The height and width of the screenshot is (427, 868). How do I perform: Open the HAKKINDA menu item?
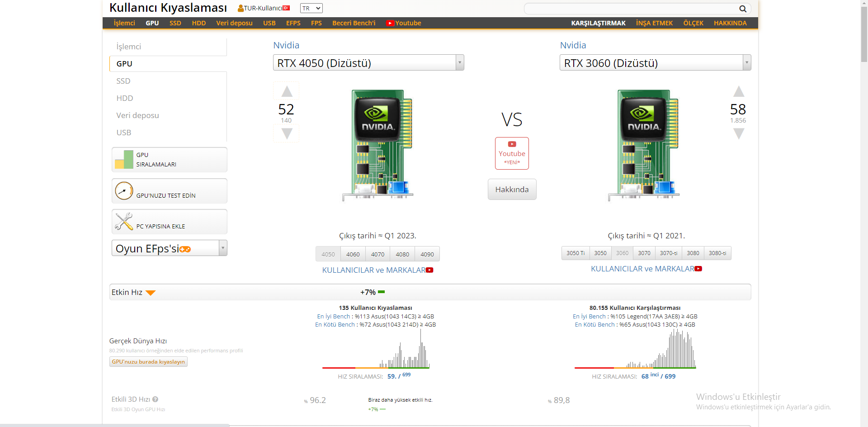pyautogui.click(x=731, y=23)
